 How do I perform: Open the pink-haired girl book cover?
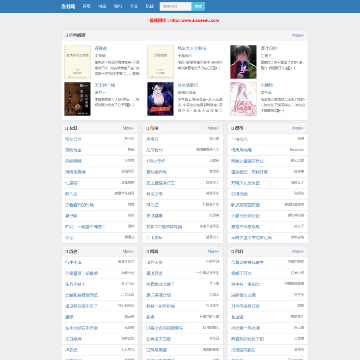[243, 99]
